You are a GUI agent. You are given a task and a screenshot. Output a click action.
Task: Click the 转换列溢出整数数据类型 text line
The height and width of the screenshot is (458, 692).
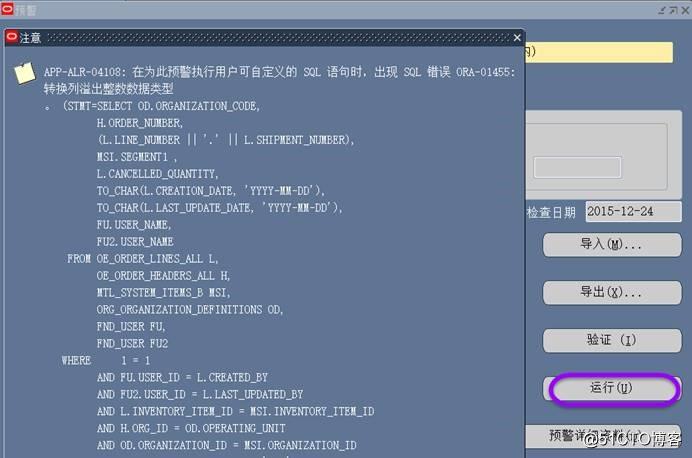[x=108, y=89]
